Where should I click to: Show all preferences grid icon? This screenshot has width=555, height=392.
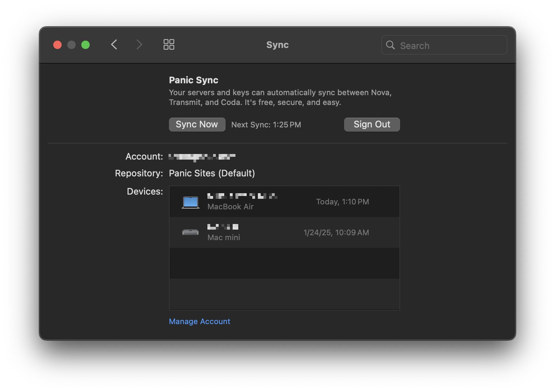coord(169,44)
